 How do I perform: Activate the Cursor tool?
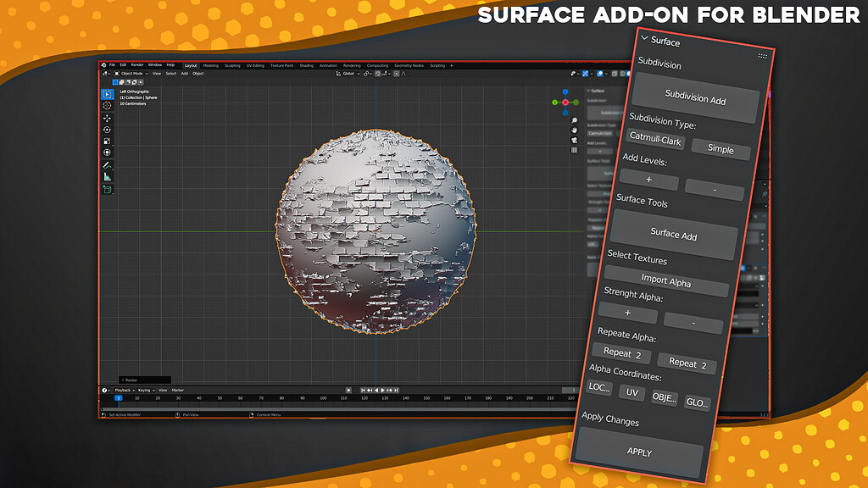[106, 106]
